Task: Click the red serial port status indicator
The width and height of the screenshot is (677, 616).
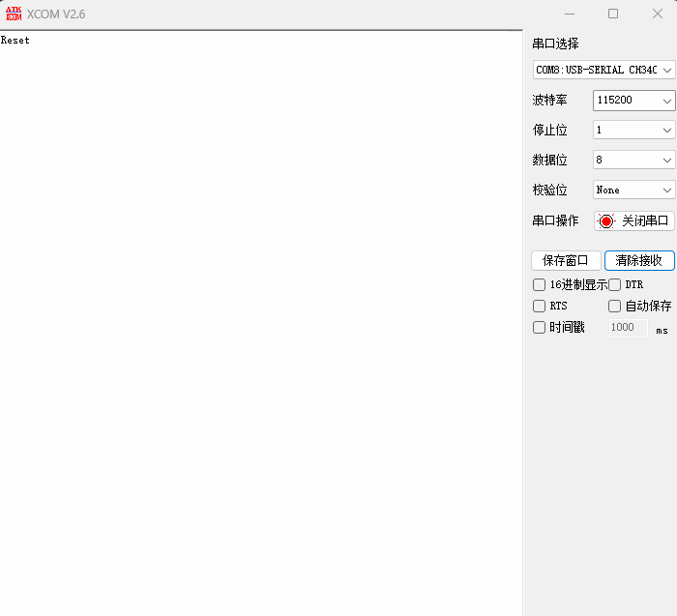Action: point(606,221)
